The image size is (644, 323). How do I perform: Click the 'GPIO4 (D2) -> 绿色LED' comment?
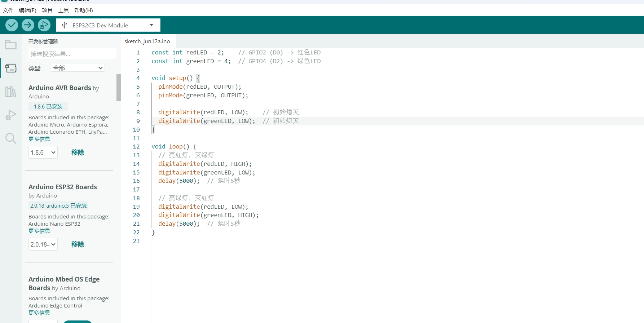point(279,61)
